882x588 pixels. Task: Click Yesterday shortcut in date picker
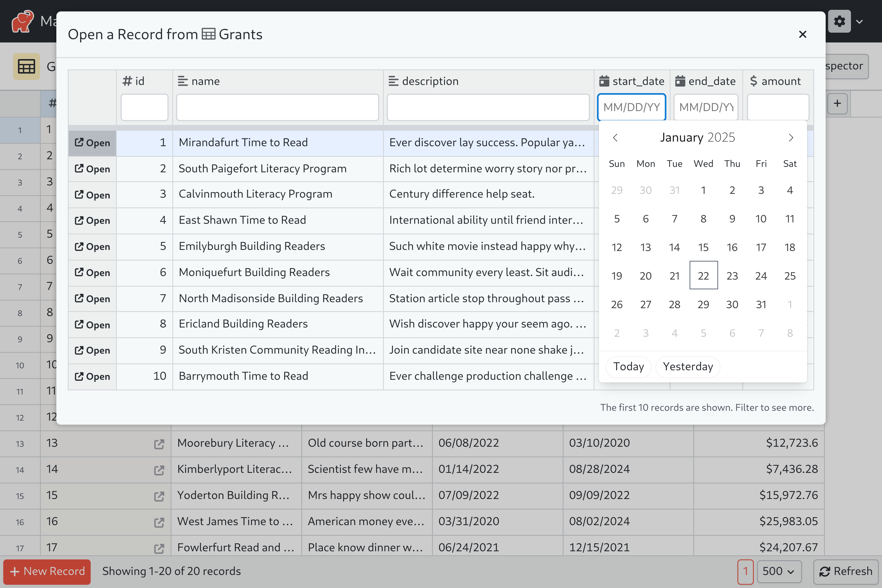[x=688, y=366]
